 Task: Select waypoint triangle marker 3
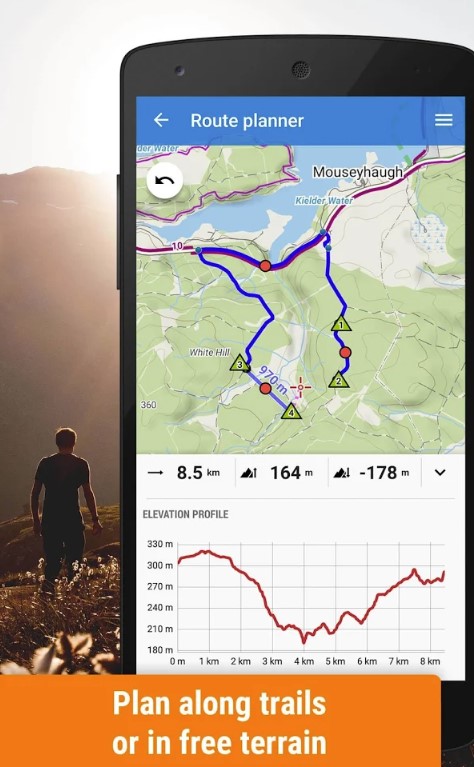[x=240, y=363]
